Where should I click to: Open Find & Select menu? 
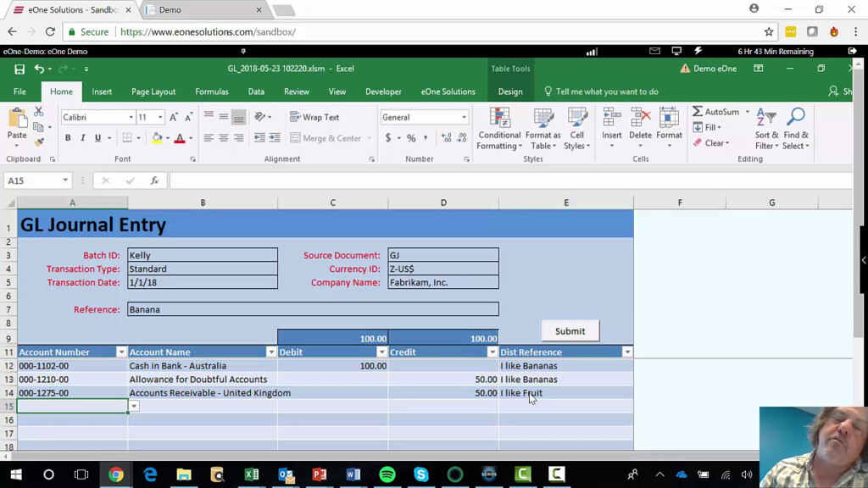pyautogui.click(x=796, y=129)
